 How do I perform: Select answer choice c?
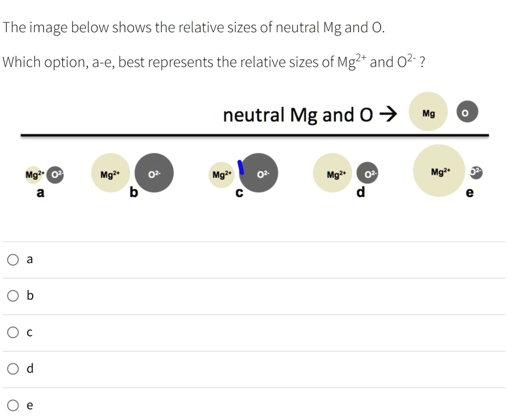13,332
